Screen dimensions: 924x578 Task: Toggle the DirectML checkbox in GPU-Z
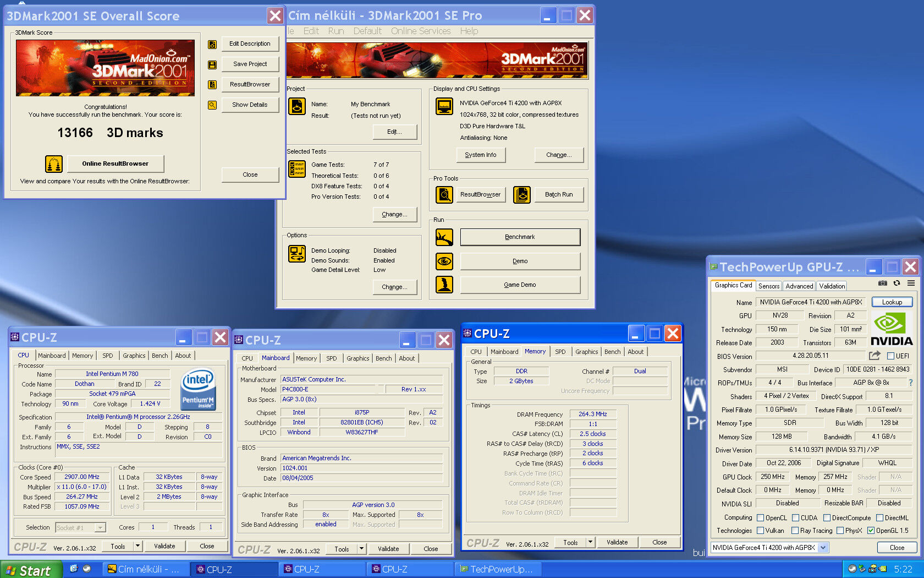click(x=880, y=518)
